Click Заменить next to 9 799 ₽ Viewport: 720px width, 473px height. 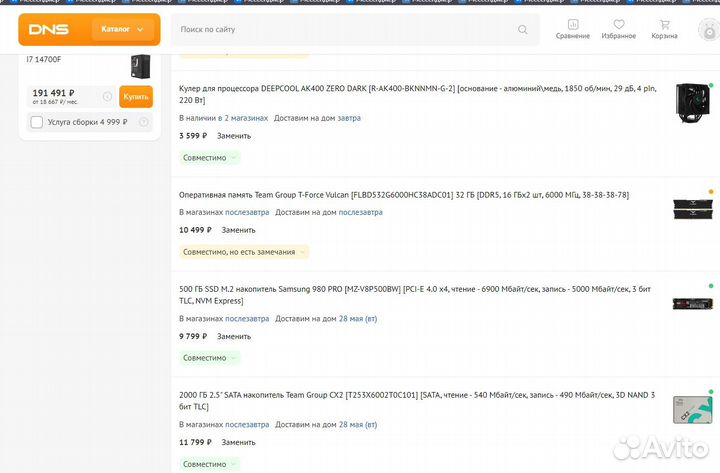pyautogui.click(x=234, y=337)
